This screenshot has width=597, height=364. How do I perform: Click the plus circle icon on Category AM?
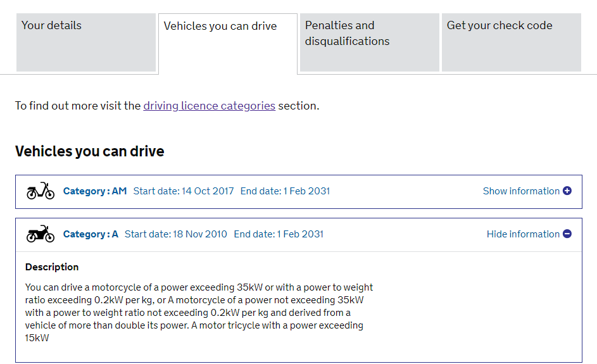(x=567, y=191)
